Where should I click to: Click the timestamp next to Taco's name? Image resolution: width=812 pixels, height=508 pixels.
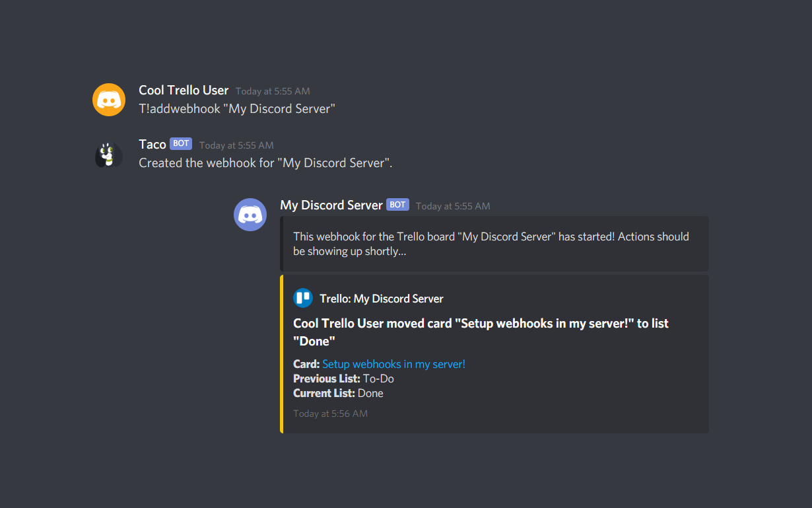pyautogui.click(x=236, y=145)
